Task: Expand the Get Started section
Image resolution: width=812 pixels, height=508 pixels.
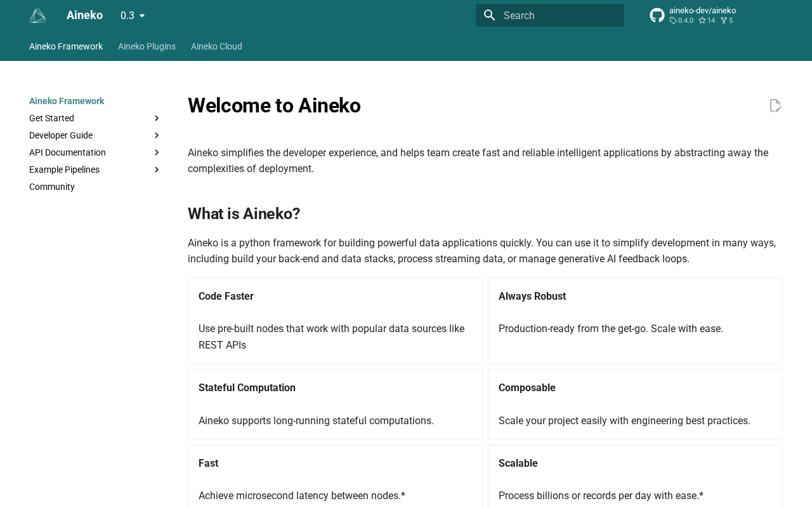Action: [x=157, y=118]
